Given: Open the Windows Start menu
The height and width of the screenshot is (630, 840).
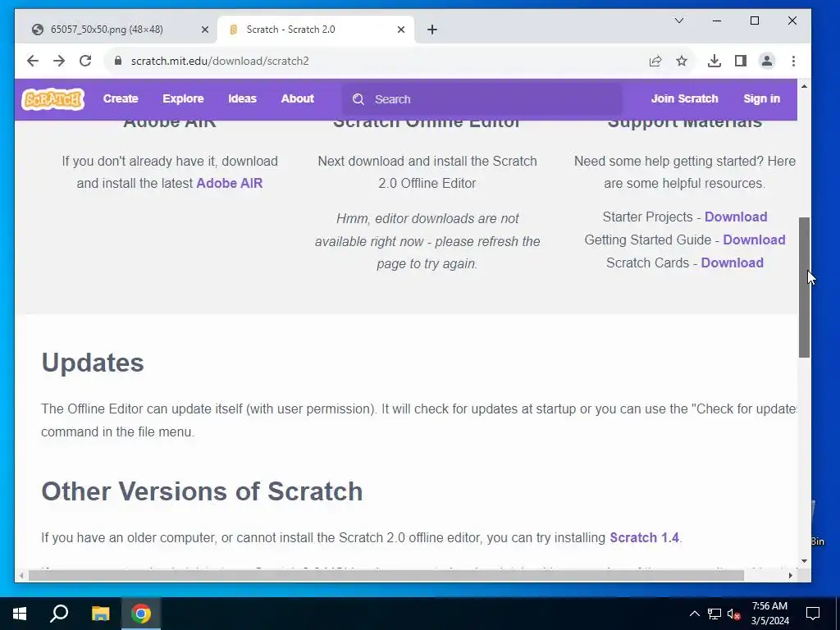Looking at the screenshot, I should [x=20, y=614].
